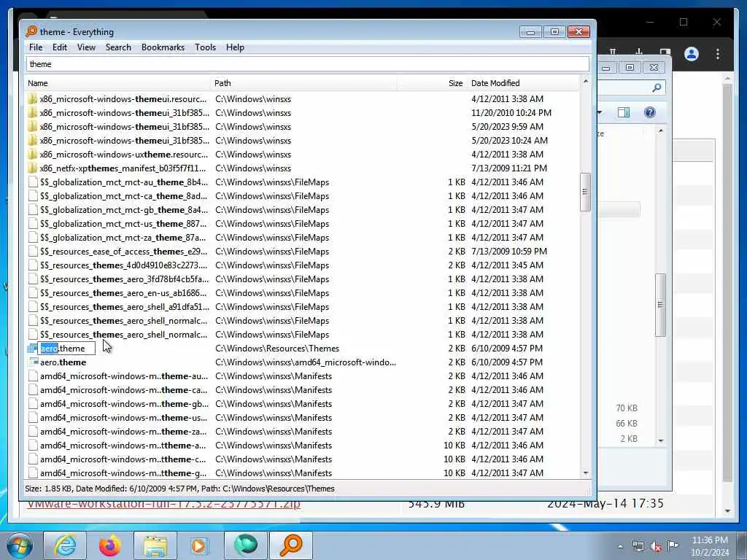This screenshot has width=747, height=560.
Task: Click status bar text showing Size 1.85 KB
Action: pos(179,489)
